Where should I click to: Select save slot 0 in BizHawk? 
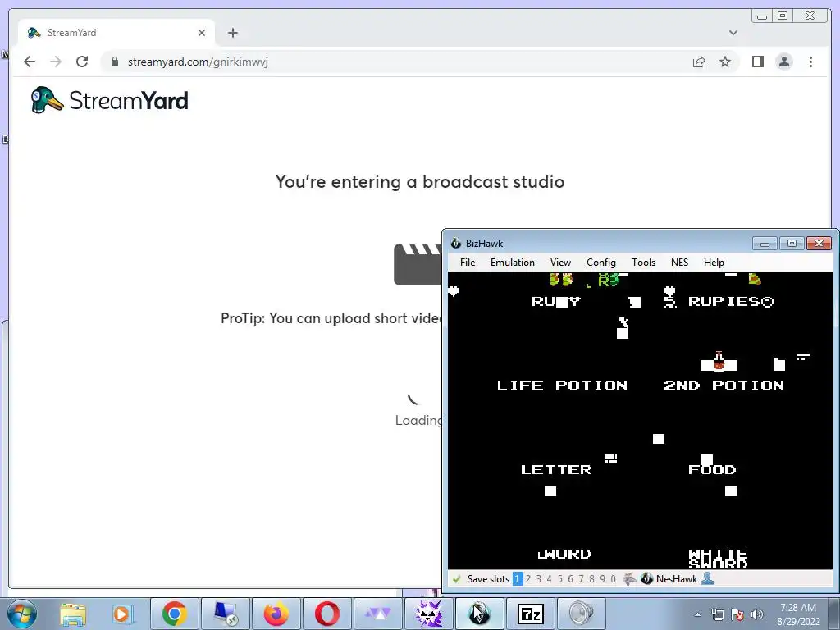point(614,579)
